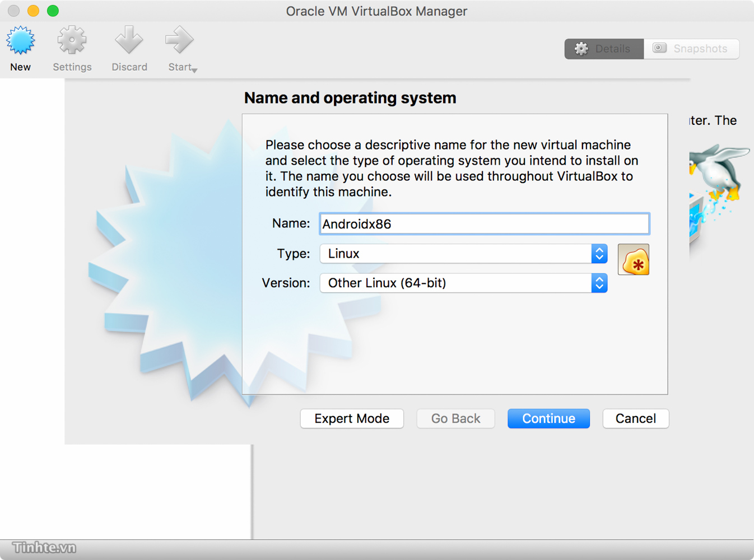Switch to the Details view tab
The height and width of the screenshot is (560, 754).
604,49
